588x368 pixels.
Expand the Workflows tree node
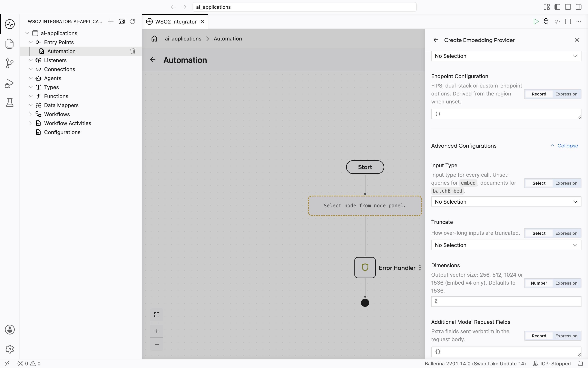click(x=30, y=114)
